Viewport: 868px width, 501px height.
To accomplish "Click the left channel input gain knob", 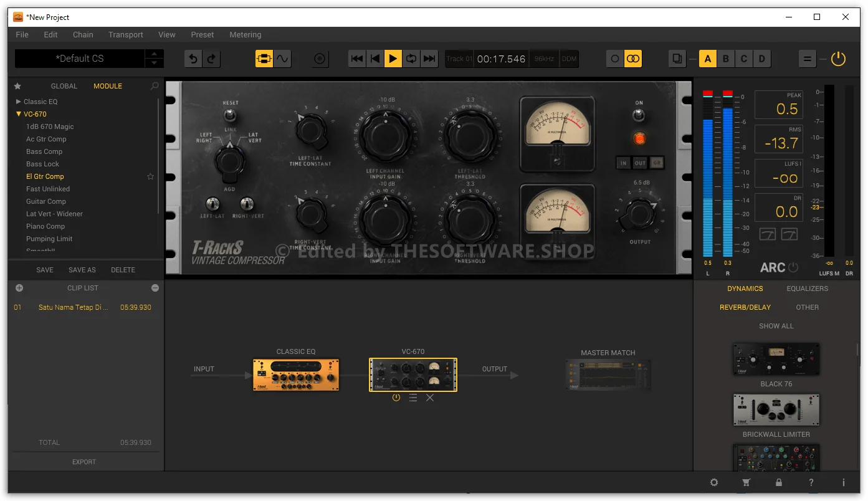I will [386, 136].
